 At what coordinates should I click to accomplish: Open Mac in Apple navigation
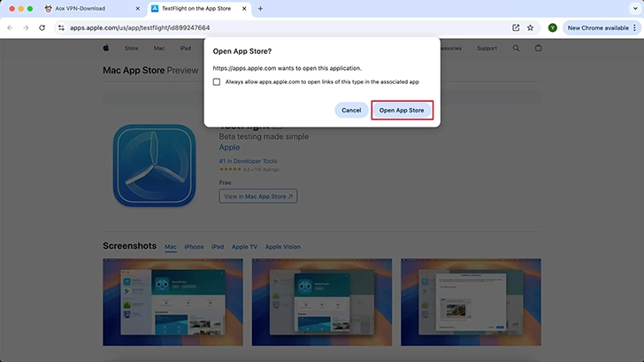tap(159, 48)
